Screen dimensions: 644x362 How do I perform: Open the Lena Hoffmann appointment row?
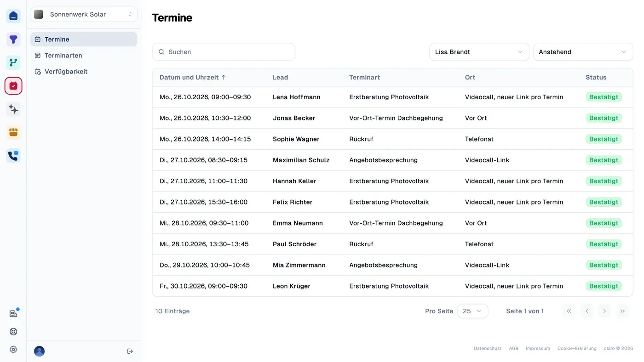[x=392, y=97]
